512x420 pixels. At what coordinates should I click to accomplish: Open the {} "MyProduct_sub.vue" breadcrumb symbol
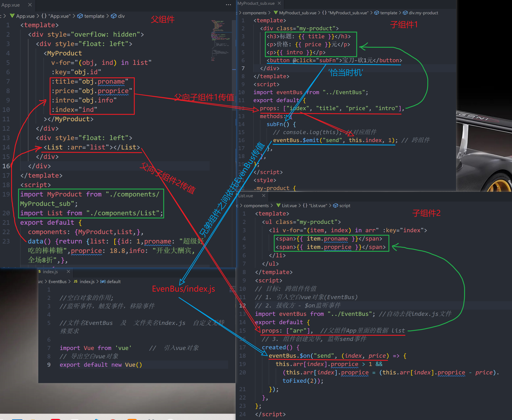point(346,13)
